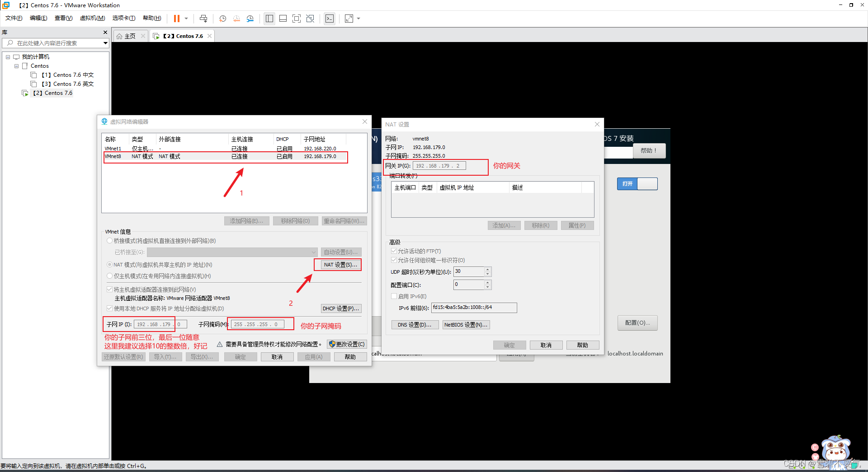Open the power options dropdown next to pause
This screenshot has height=472, width=868.
186,19
